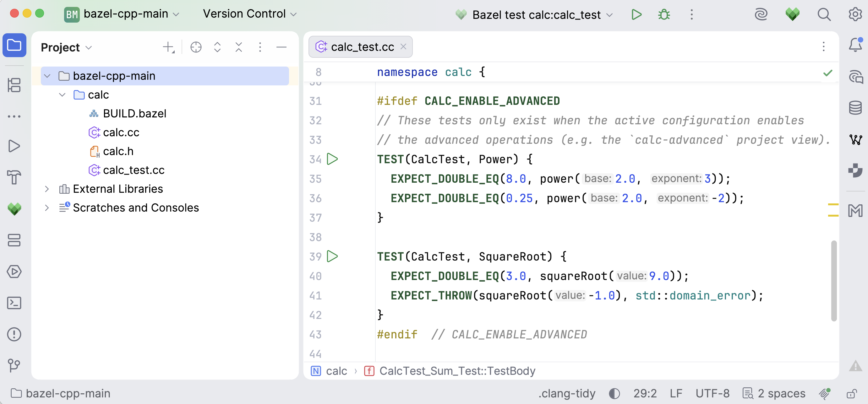Open the Structure tool window

coord(14,85)
